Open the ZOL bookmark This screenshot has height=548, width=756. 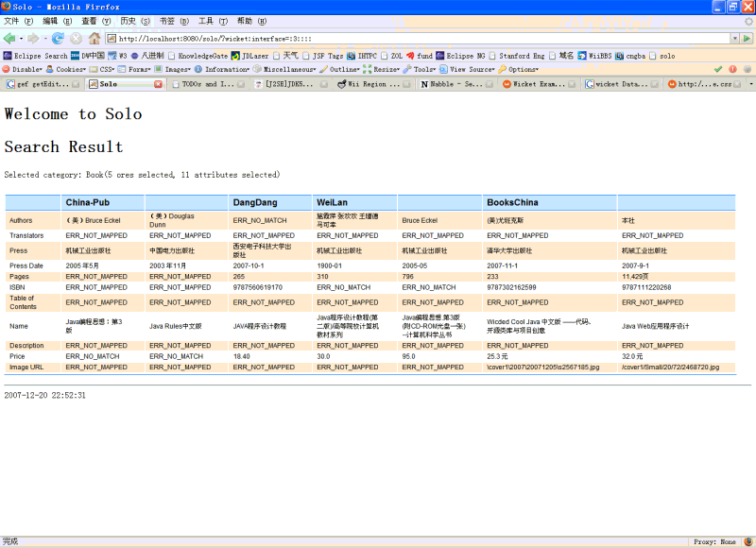(x=391, y=56)
